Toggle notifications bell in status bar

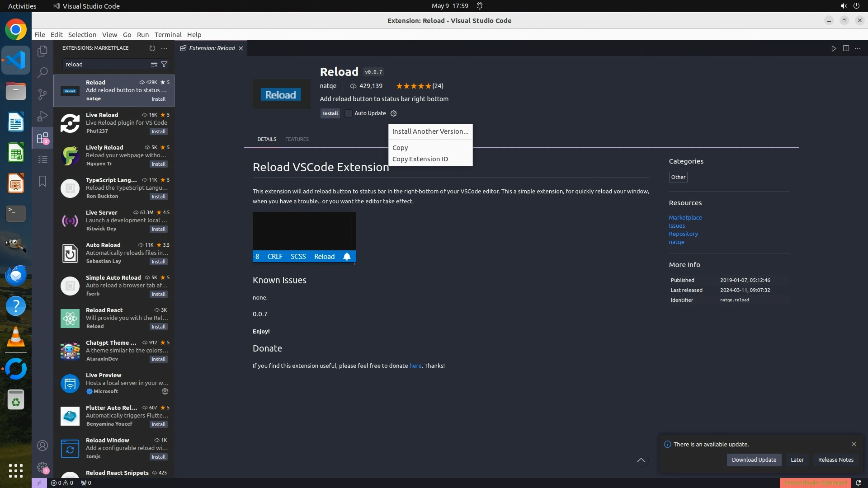858,483
